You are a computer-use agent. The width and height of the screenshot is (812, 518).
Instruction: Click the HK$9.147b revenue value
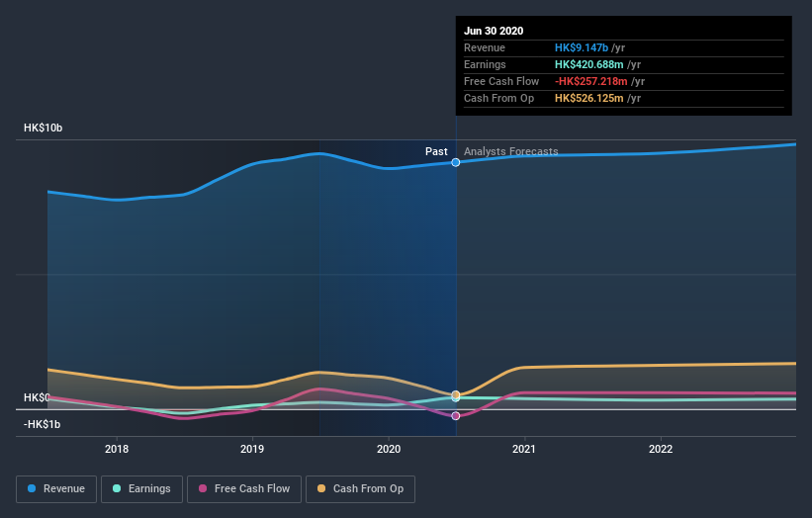[581, 47]
